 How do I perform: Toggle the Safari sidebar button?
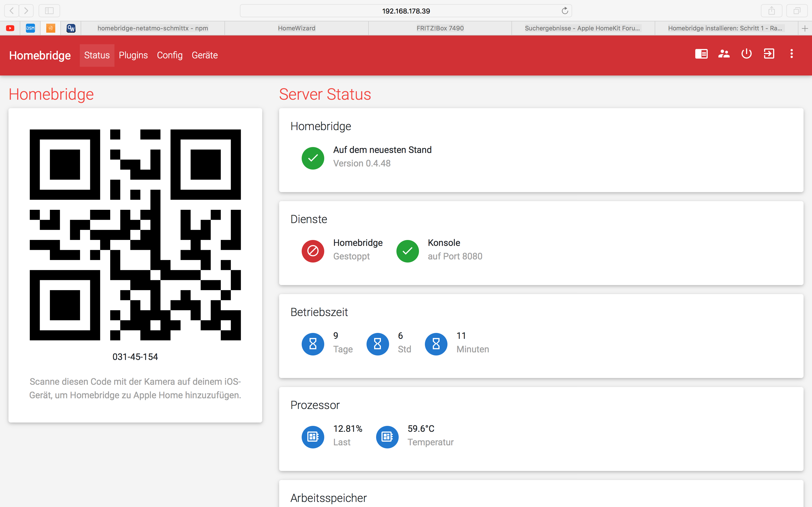(49, 11)
